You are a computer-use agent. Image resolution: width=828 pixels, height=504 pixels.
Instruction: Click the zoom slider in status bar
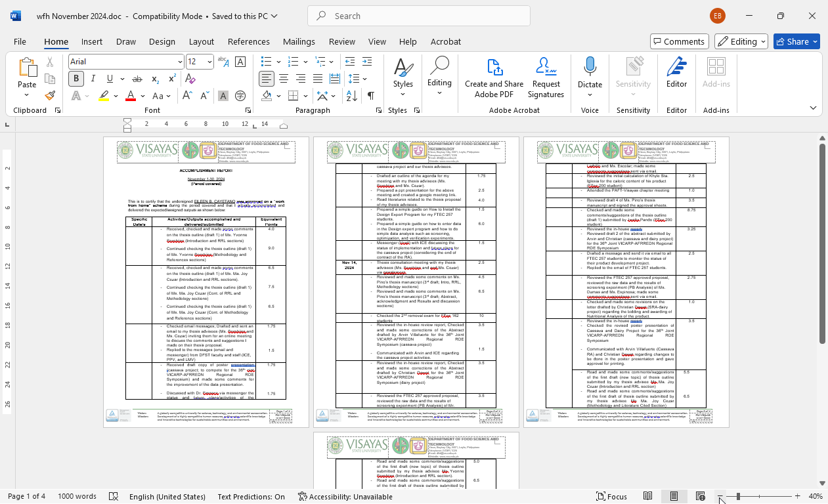758,497
